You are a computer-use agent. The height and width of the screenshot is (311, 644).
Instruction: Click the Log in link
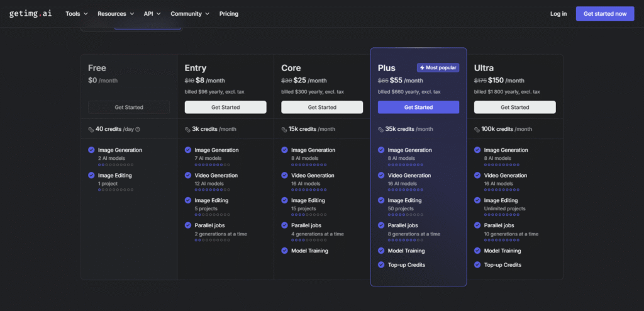tap(558, 14)
